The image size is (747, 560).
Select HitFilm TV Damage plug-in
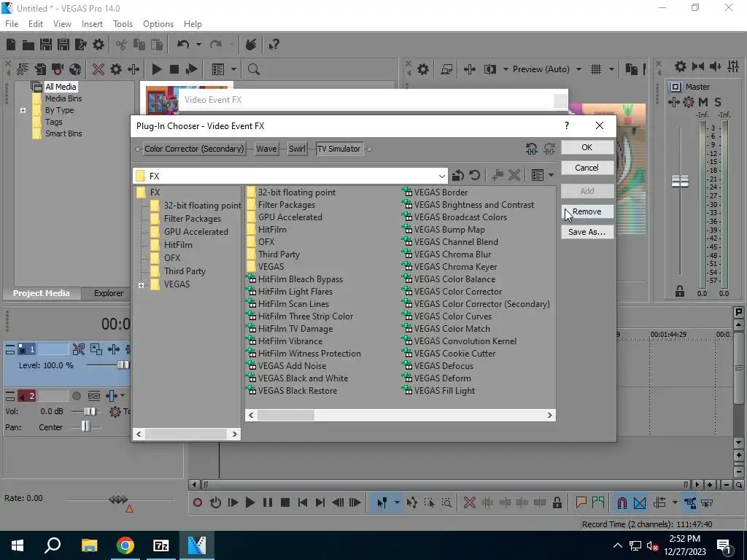tap(290, 329)
